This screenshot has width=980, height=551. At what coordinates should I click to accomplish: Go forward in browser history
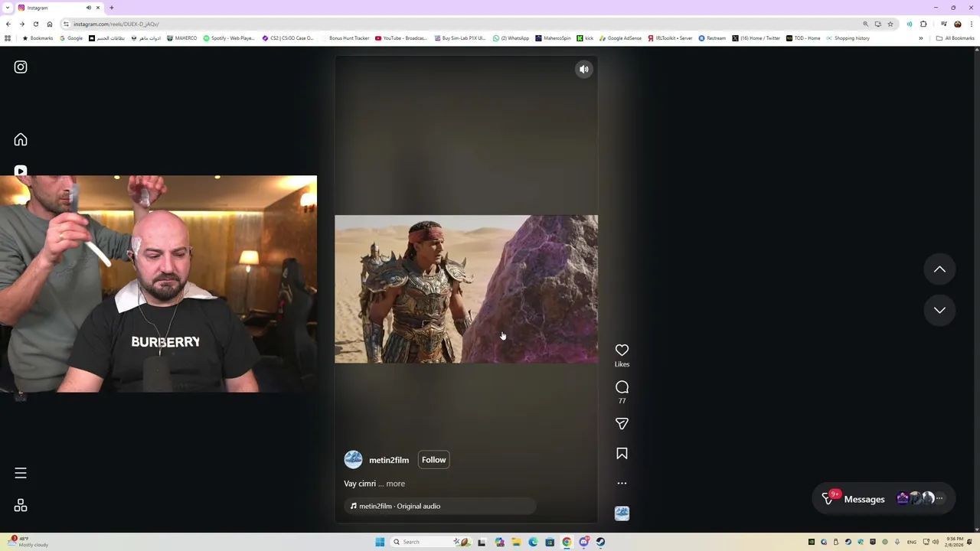[21, 24]
